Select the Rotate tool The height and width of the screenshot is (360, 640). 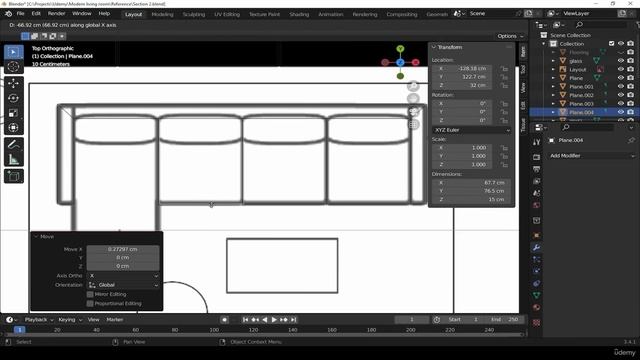[13, 98]
